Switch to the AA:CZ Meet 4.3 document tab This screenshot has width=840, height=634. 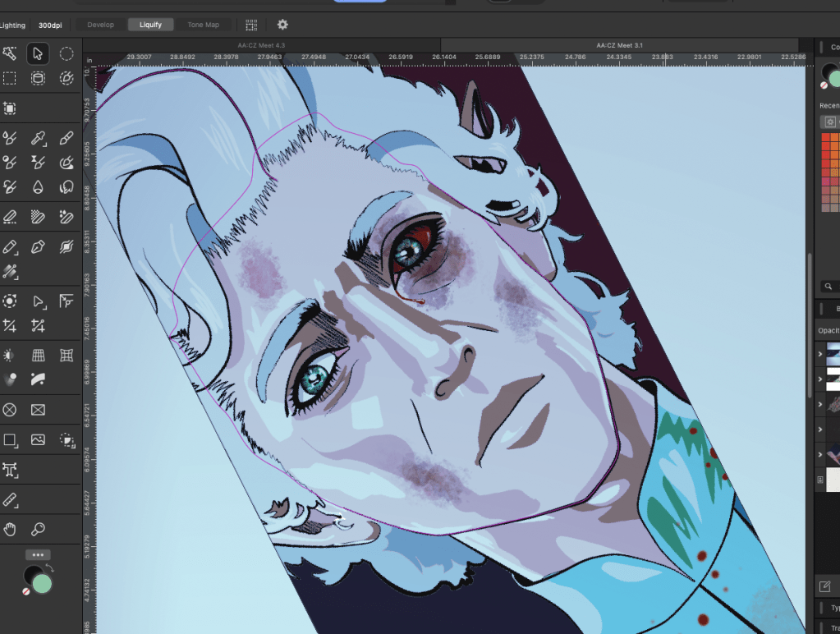[262, 44]
